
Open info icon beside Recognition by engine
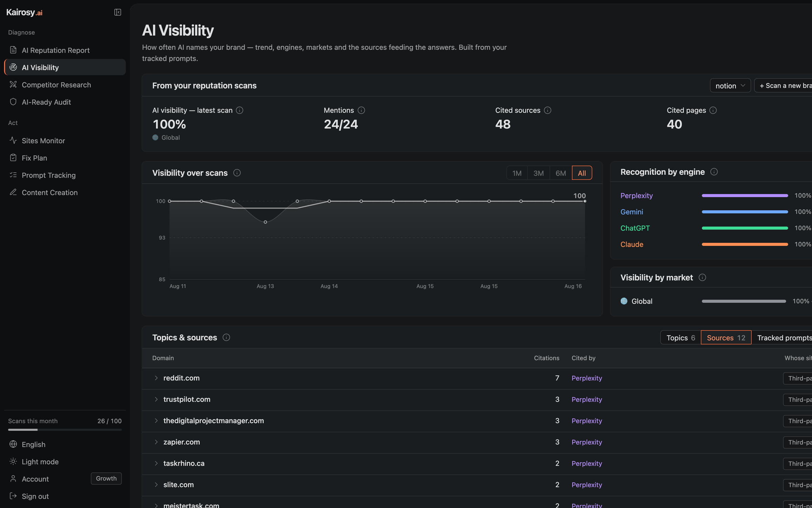click(714, 172)
